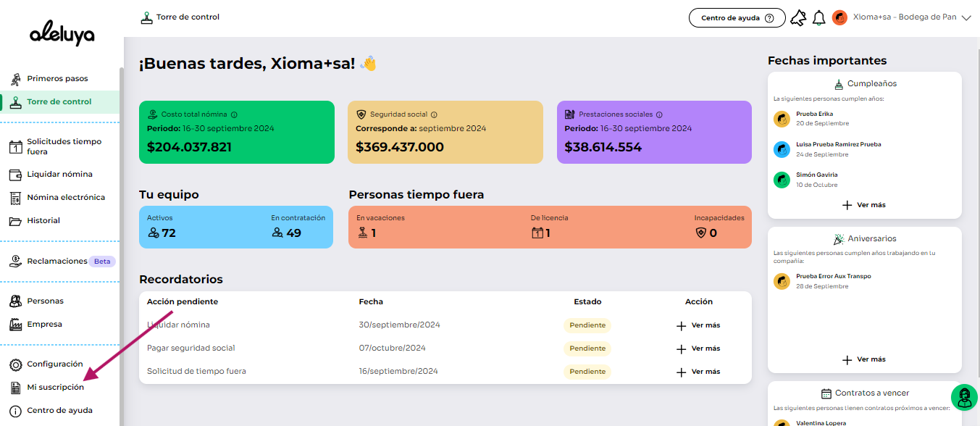This screenshot has height=426, width=980.
Task: Click the Aniversarios party icon
Action: point(839,238)
